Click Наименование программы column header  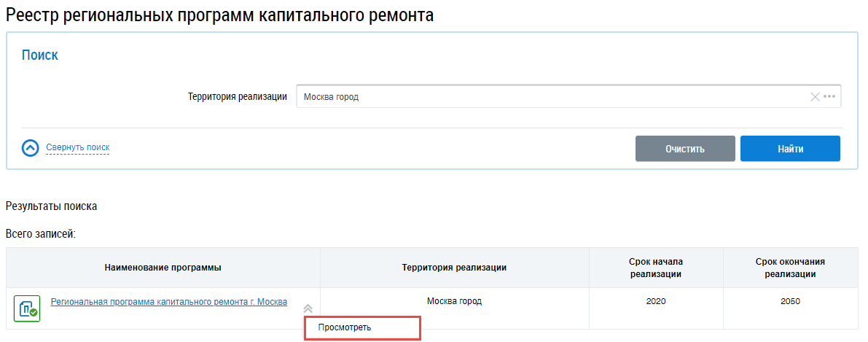pyautogui.click(x=163, y=268)
